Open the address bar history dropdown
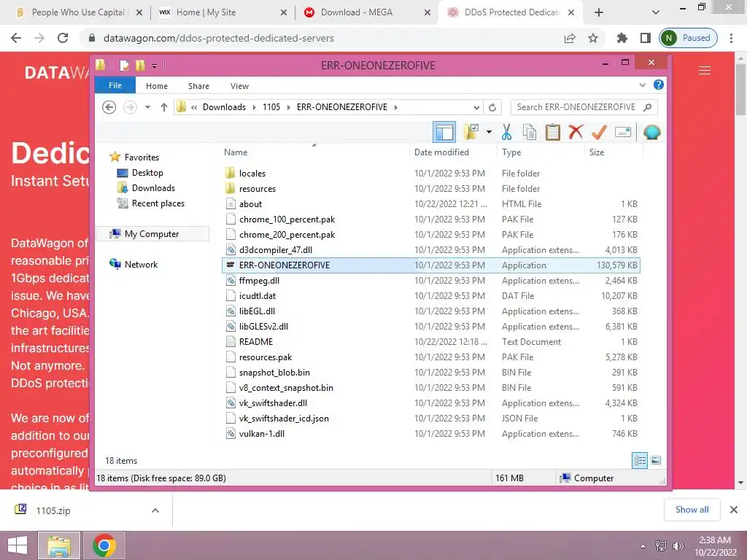This screenshot has height=560, width=747. [476, 107]
